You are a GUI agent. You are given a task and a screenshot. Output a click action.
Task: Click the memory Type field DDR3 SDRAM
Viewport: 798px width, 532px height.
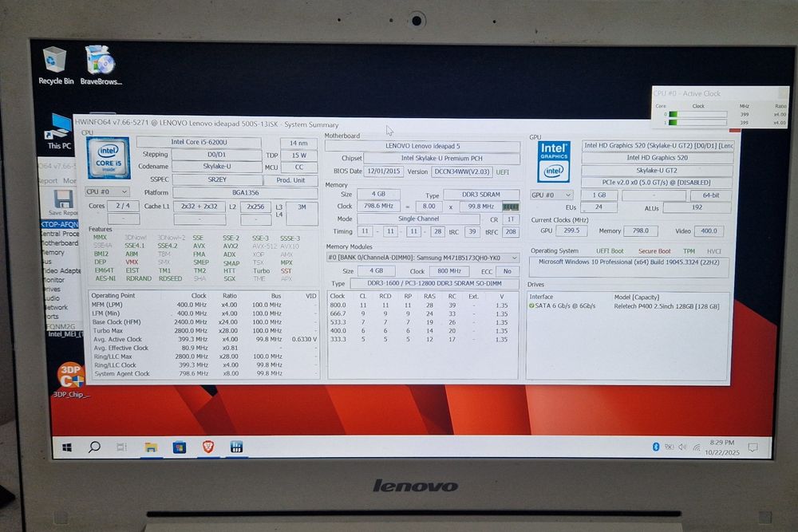[481, 195]
